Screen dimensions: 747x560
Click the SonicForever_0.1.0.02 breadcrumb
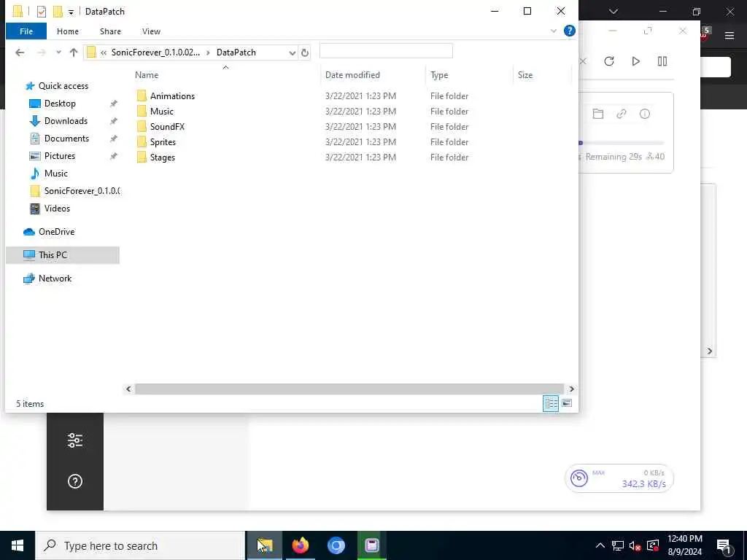pos(155,52)
